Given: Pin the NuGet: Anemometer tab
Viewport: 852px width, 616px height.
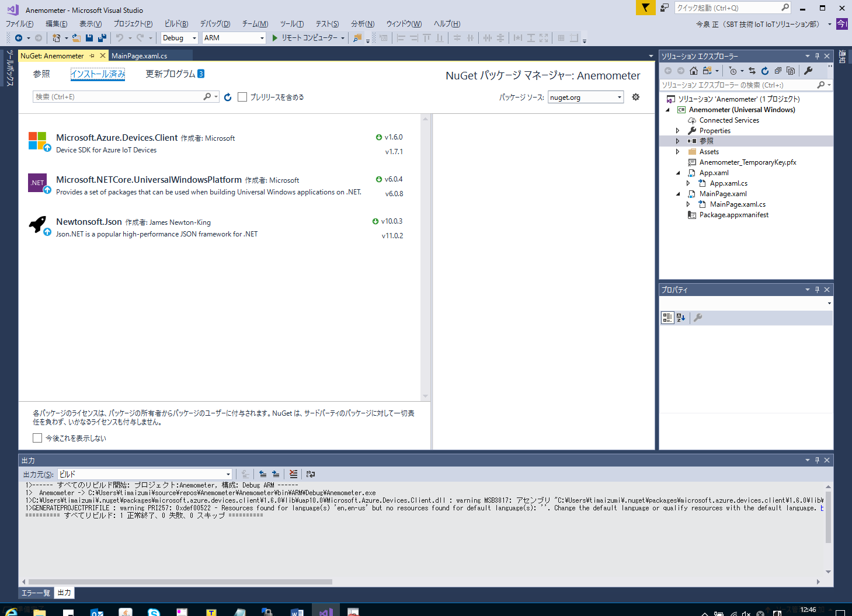Looking at the screenshot, I should pyautogui.click(x=92, y=56).
